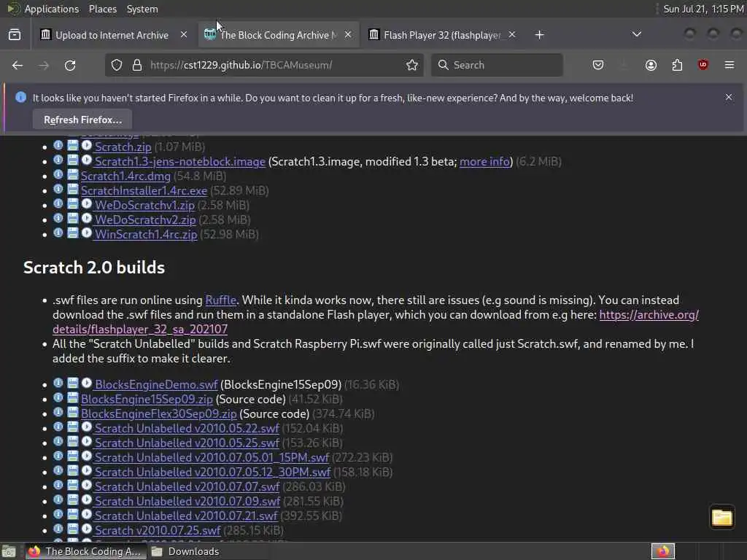This screenshot has height=560, width=747.
Task: Open Save to Pocket button
Action: (x=598, y=65)
